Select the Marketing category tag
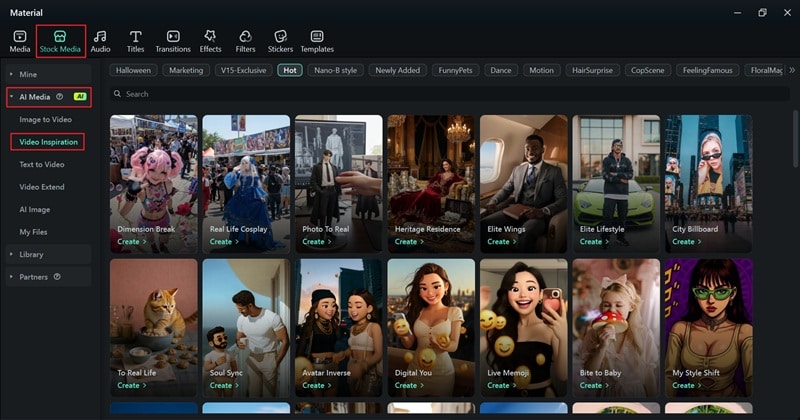 (x=186, y=70)
